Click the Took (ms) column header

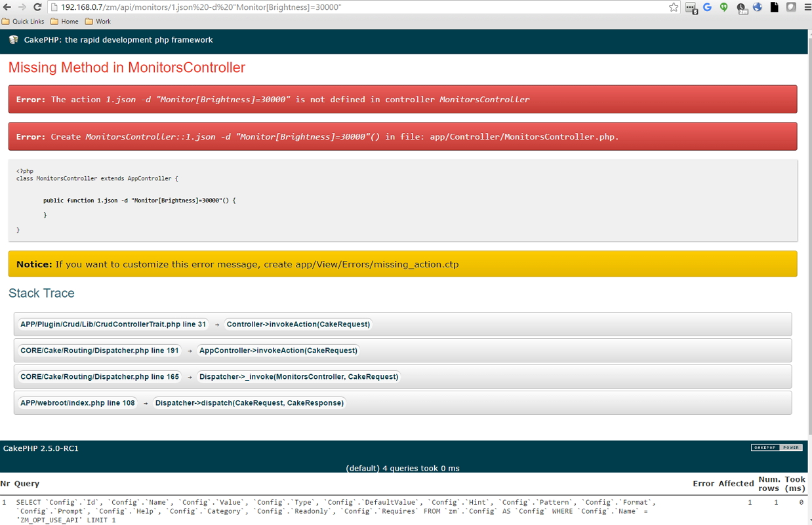(x=795, y=484)
